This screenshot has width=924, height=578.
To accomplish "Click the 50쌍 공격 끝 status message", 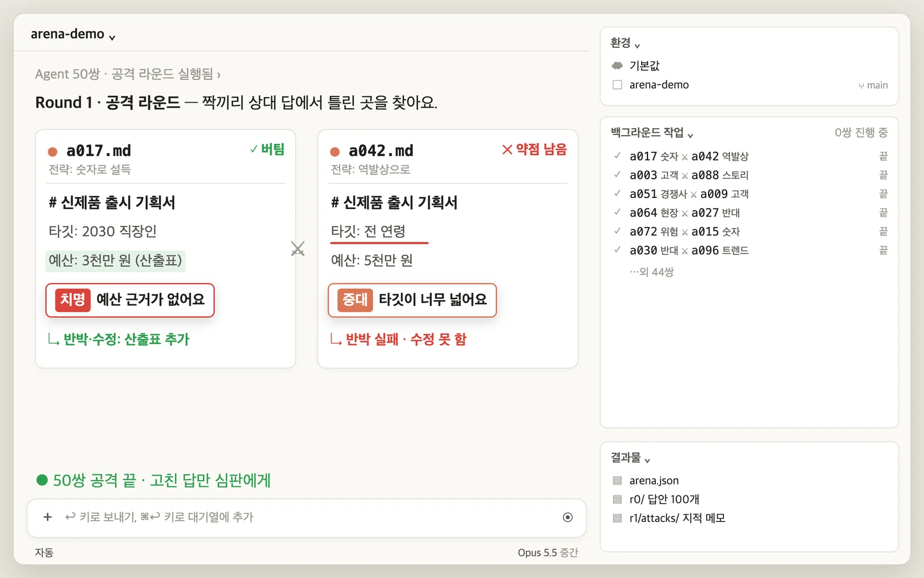I will [x=162, y=480].
